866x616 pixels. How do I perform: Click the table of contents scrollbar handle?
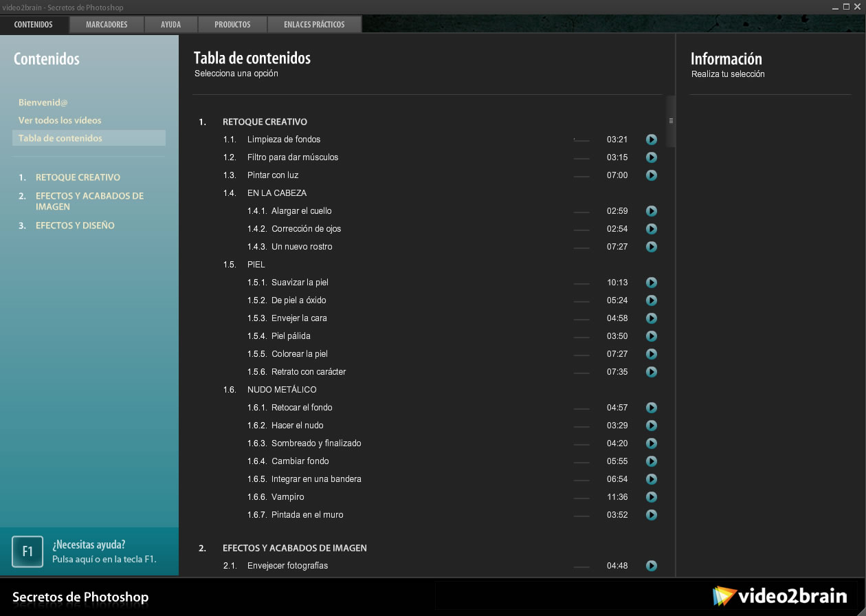[x=671, y=121]
